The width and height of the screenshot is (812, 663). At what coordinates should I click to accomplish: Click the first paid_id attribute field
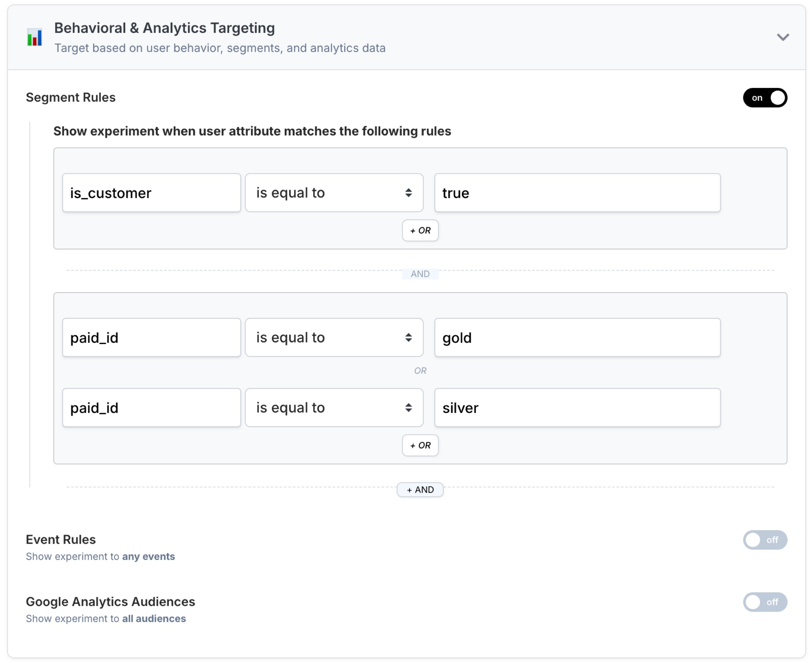coord(151,338)
